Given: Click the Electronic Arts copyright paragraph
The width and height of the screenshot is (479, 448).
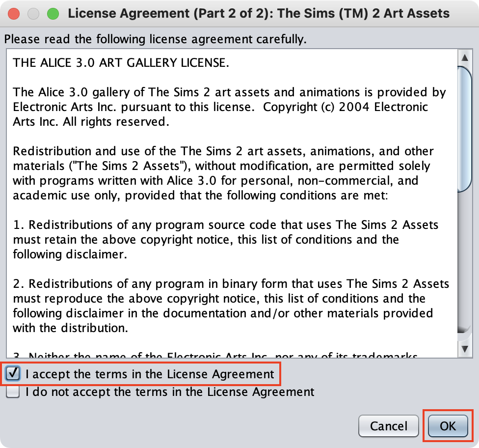Looking at the screenshot, I should pos(229,107).
